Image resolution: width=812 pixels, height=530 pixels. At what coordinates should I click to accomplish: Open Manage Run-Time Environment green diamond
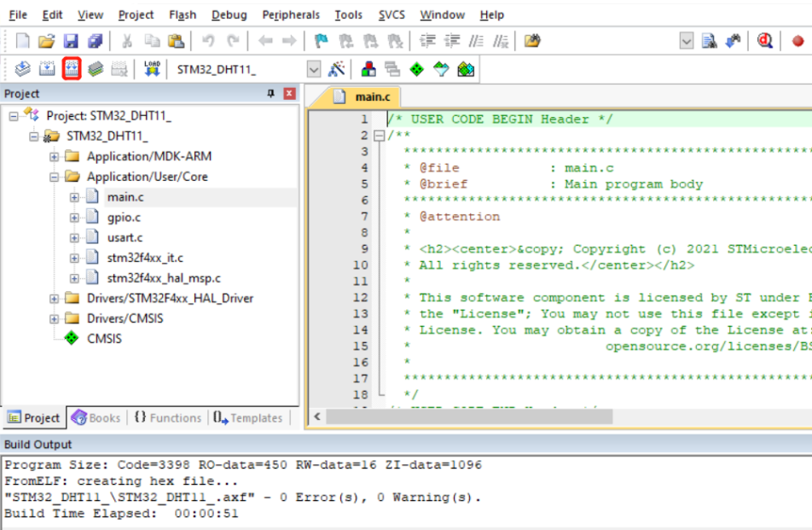click(x=416, y=69)
